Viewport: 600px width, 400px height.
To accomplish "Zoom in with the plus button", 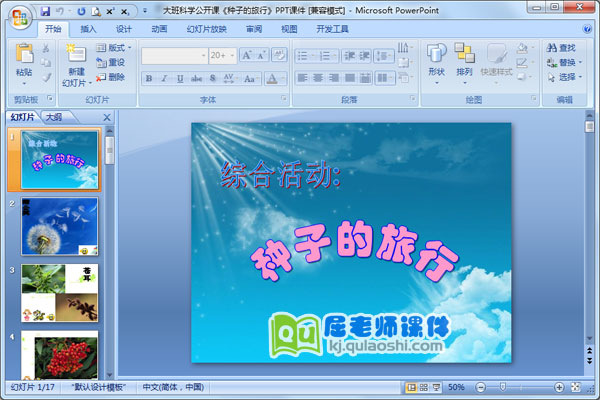I will click(559, 387).
